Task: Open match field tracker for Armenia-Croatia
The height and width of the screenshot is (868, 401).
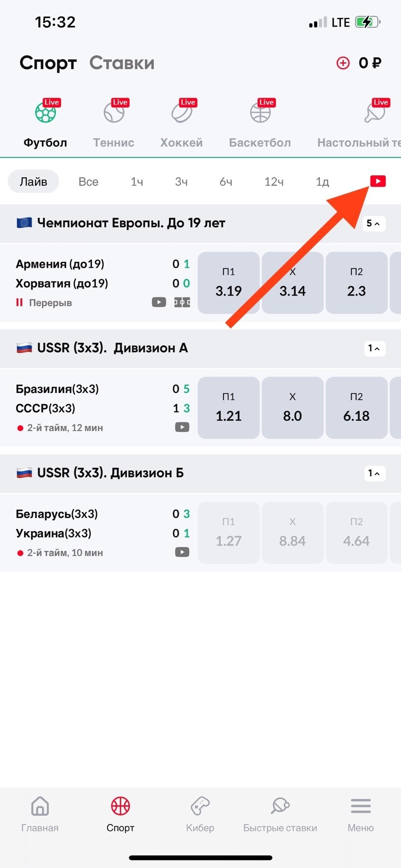Action: (x=182, y=302)
